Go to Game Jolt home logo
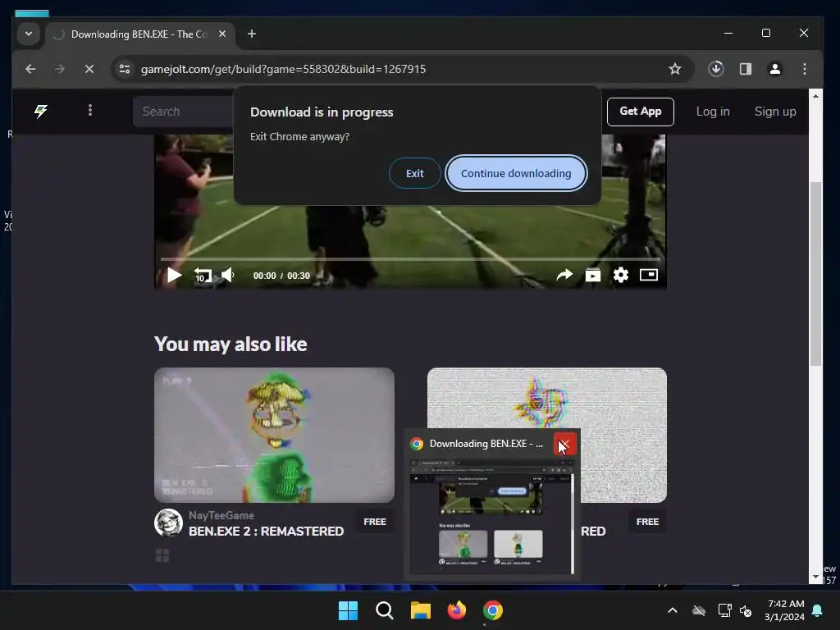The width and height of the screenshot is (840, 630). click(41, 111)
